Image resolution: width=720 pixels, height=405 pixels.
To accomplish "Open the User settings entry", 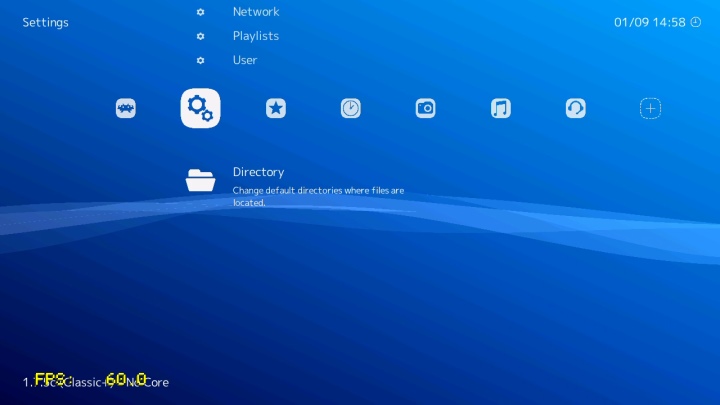I will pyautogui.click(x=245, y=60).
